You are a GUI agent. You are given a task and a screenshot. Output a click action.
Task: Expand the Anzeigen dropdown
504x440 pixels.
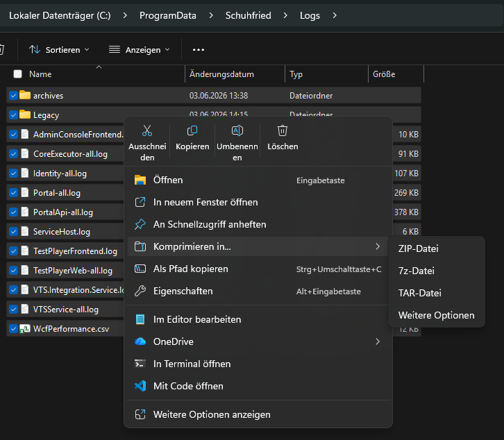pos(167,50)
